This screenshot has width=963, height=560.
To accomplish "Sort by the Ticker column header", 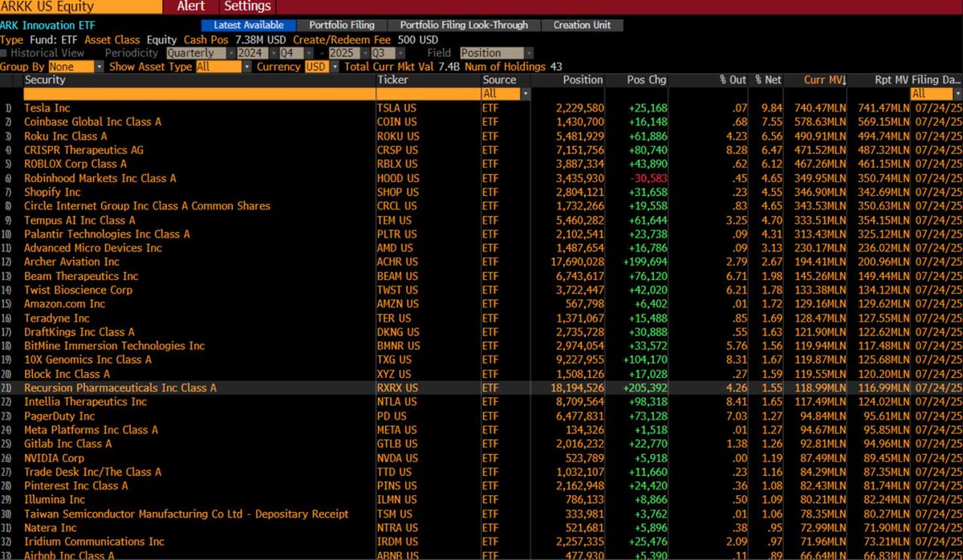I will [392, 80].
